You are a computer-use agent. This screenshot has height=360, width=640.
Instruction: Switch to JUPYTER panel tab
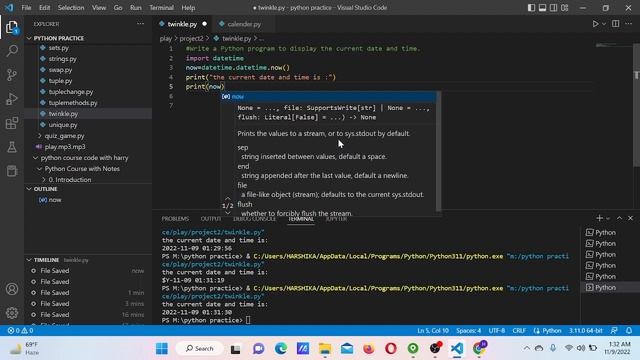tap(336, 219)
